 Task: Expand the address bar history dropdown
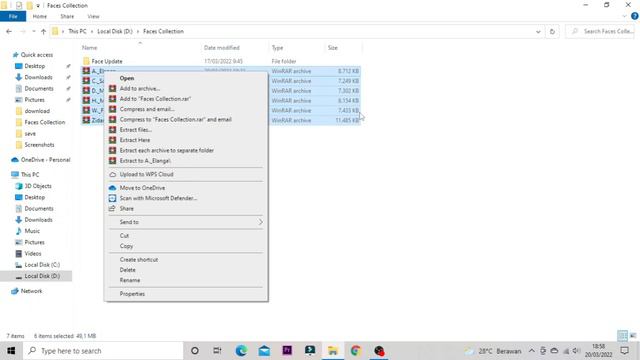click(x=538, y=31)
